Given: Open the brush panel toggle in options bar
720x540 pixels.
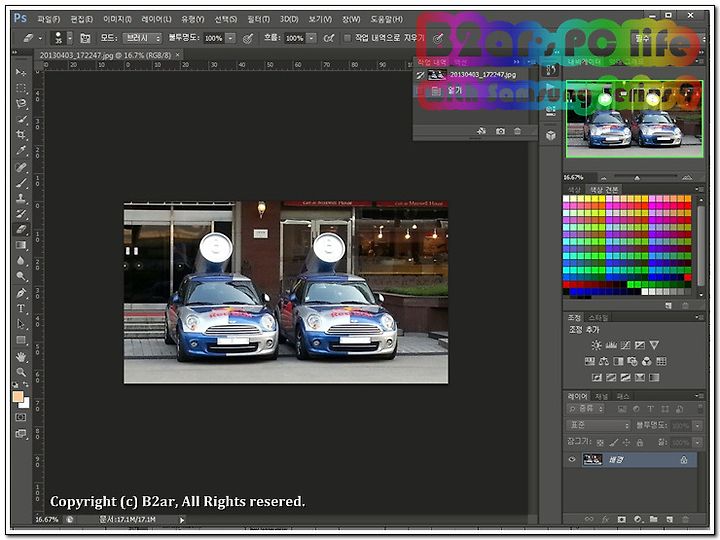Looking at the screenshot, I should (x=85, y=38).
